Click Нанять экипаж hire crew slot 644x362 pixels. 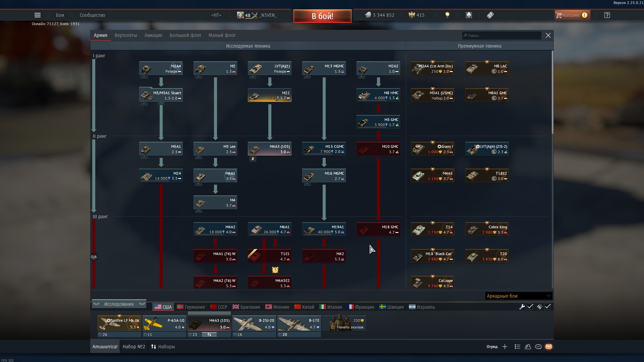click(344, 323)
